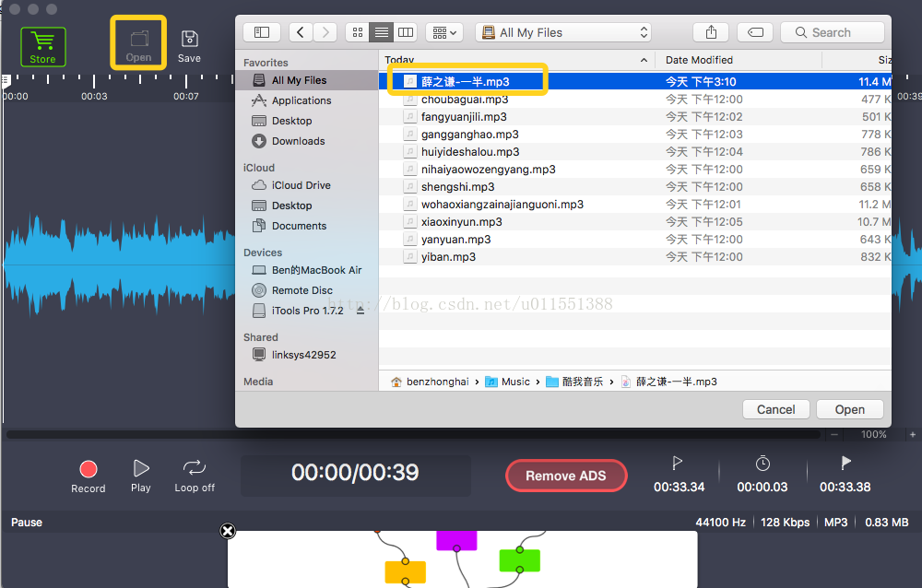Open the Store cart icon
The height and width of the screenshot is (588, 922).
[x=43, y=46]
